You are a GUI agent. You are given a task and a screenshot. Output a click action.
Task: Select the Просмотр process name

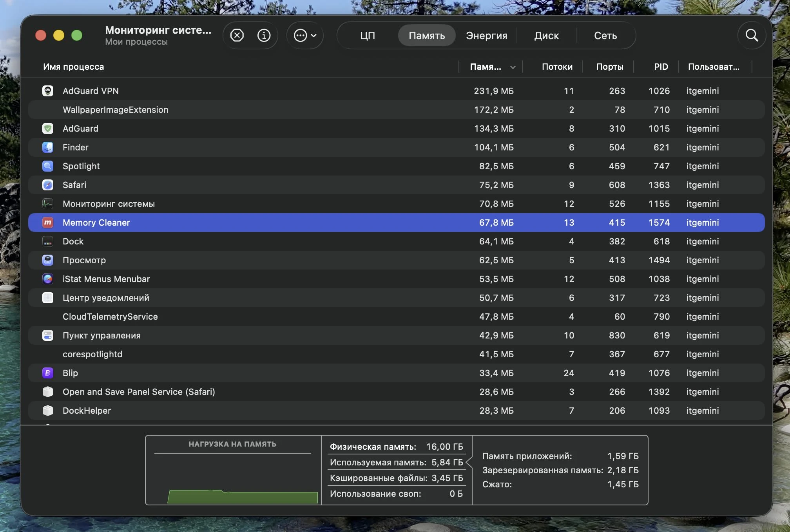click(x=84, y=260)
